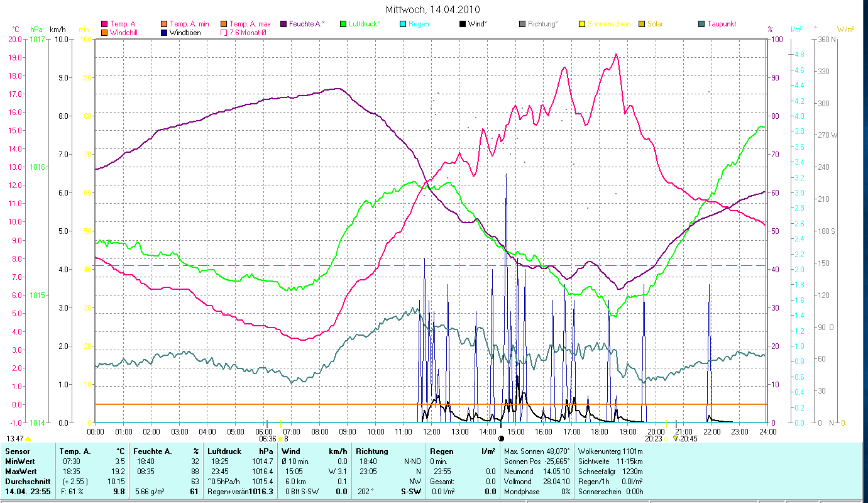Screen dimensions: 868x503
Task: Click the Sensor header in the data table
Action: pyautogui.click(x=16, y=451)
